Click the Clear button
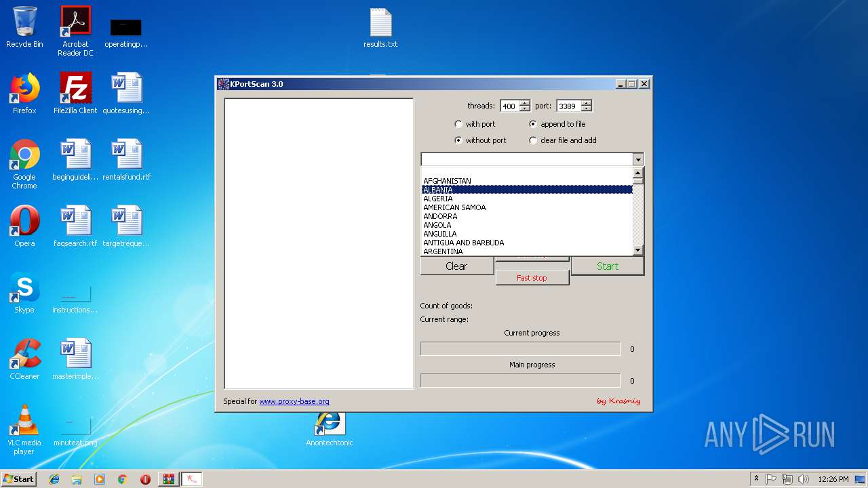Screen dimensions: 868x488 pyautogui.click(x=456, y=266)
